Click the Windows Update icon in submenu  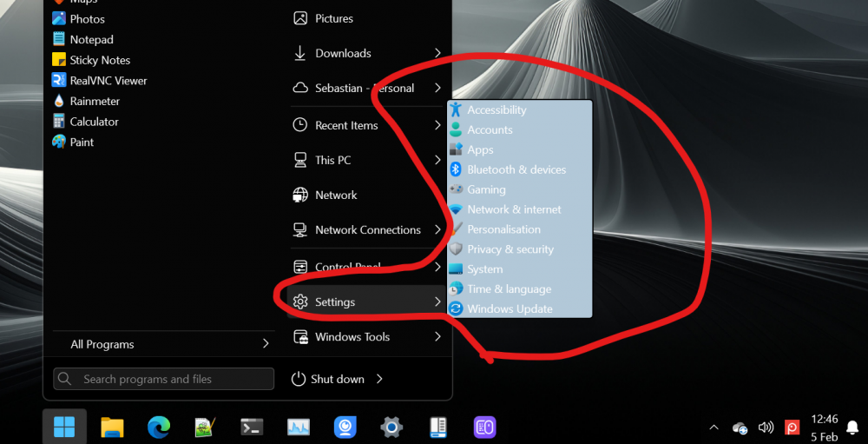[x=456, y=308]
